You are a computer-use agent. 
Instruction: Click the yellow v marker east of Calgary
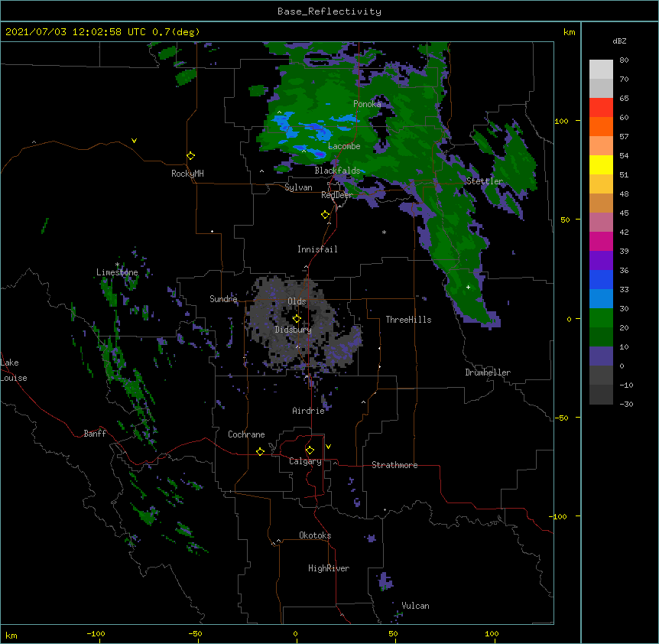328,447
